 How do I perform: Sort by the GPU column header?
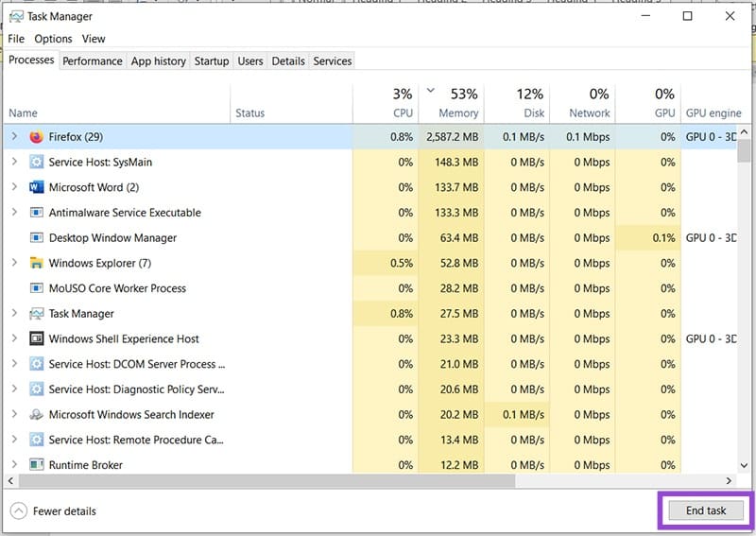tap(648, 103)
